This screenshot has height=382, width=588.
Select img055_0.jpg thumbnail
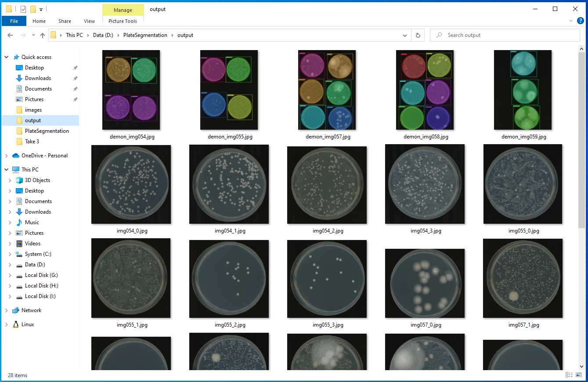pos(523,184)
